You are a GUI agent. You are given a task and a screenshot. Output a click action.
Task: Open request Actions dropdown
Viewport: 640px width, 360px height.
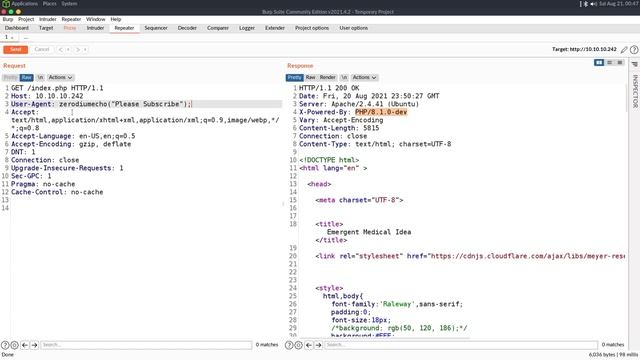(x=60, y=78)
